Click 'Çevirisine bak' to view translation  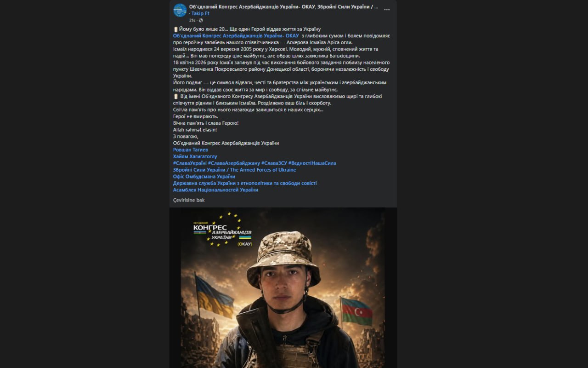pyautogui.click(x=189, y=200)
